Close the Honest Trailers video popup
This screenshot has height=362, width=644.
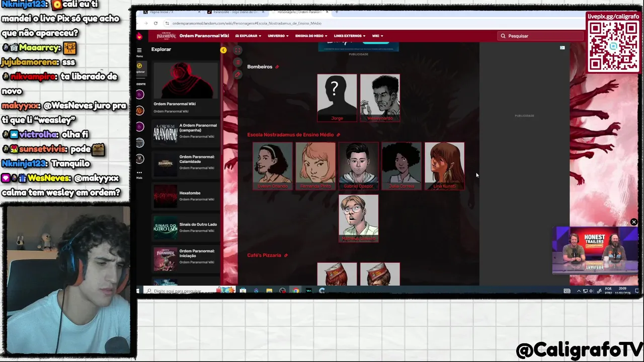(x=634, y=222)
